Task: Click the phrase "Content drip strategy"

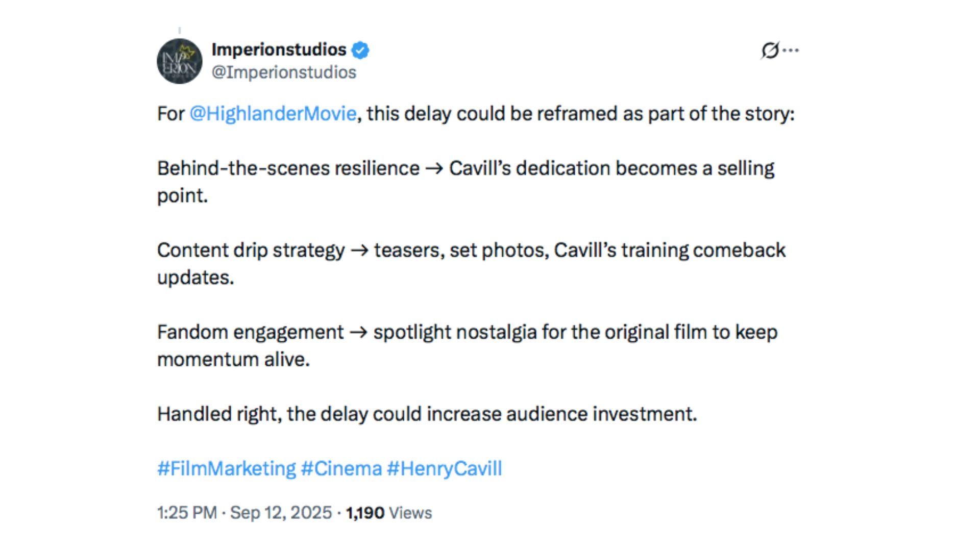Action: click(x=251, y=251)
